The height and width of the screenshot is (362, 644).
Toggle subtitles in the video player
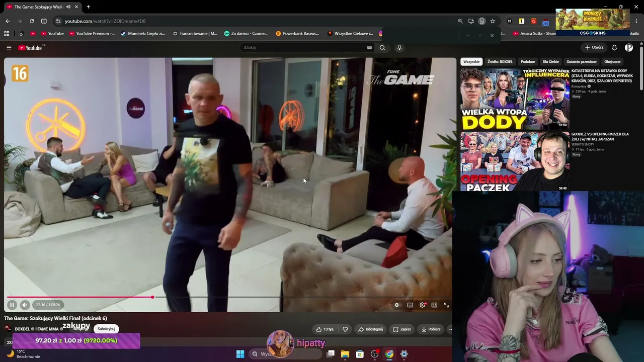click(410, 305)
